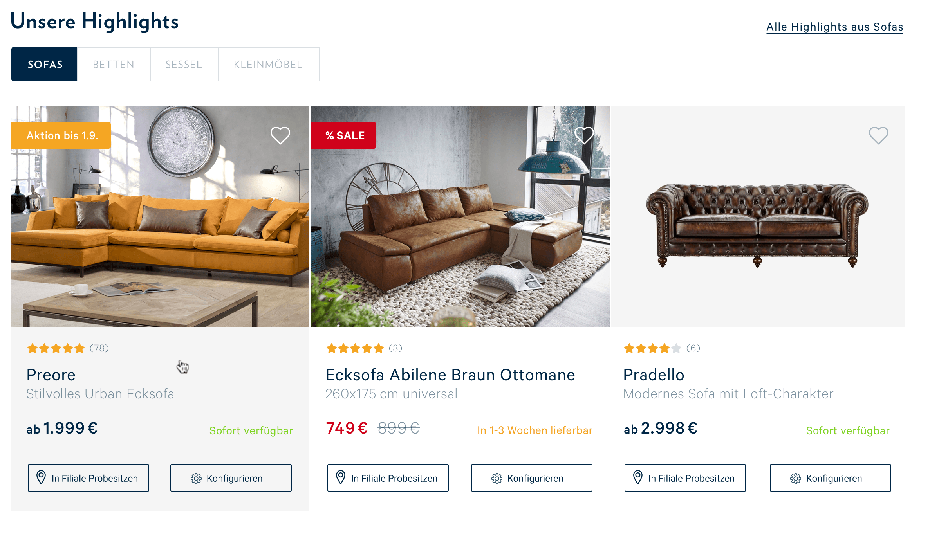This screenshot has width=930, height=560.
Task: Click the Pradello Chesterfield sofa image
Action: pyautogui.click(x=758, y=217)
